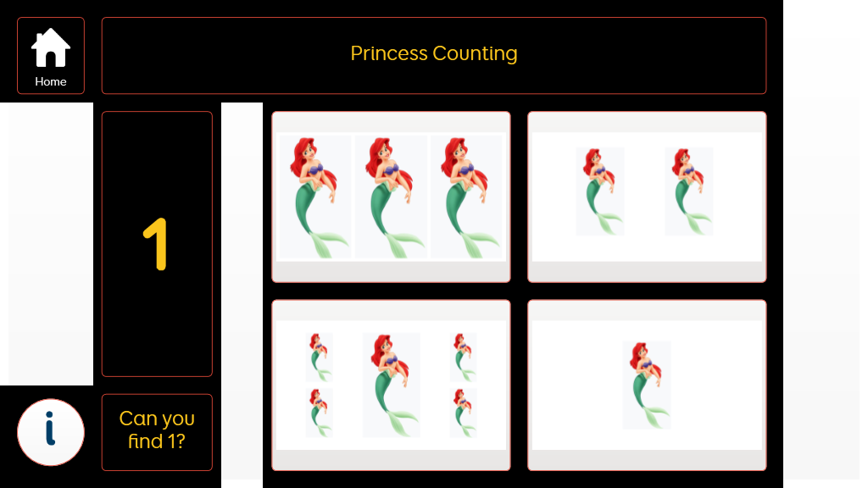The image size is (868, 488).
Task: Select the card with three mermaids
Action: [391, 197]
